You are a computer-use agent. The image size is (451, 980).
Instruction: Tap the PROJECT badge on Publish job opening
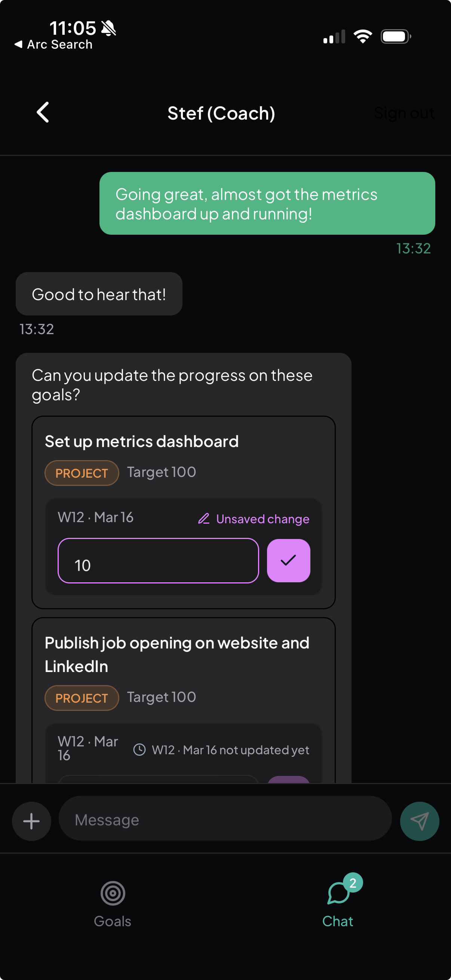point(82,698)
